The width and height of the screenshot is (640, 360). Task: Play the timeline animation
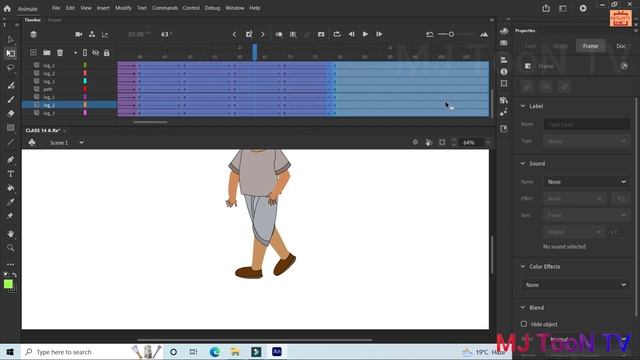pos(365,34)
